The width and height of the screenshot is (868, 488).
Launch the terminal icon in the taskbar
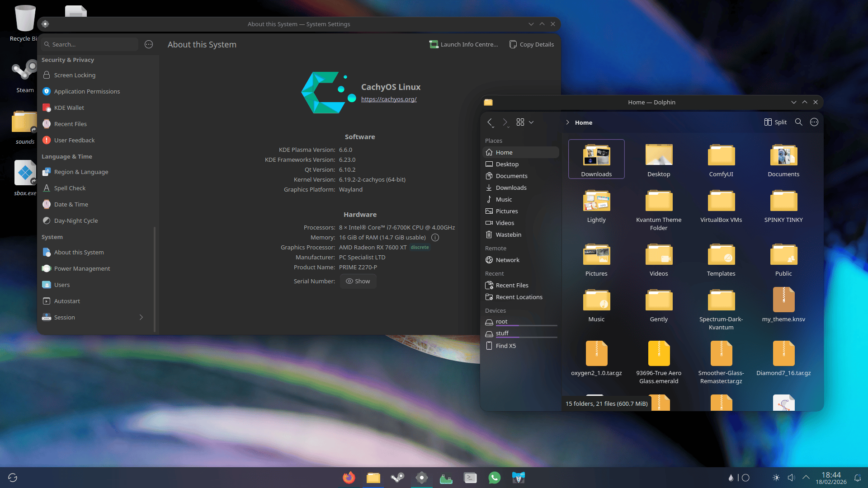[470, 478]
